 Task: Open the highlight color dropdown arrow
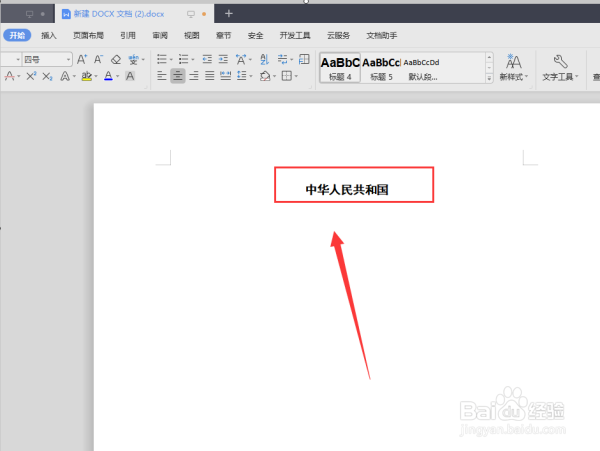point(96,77)
